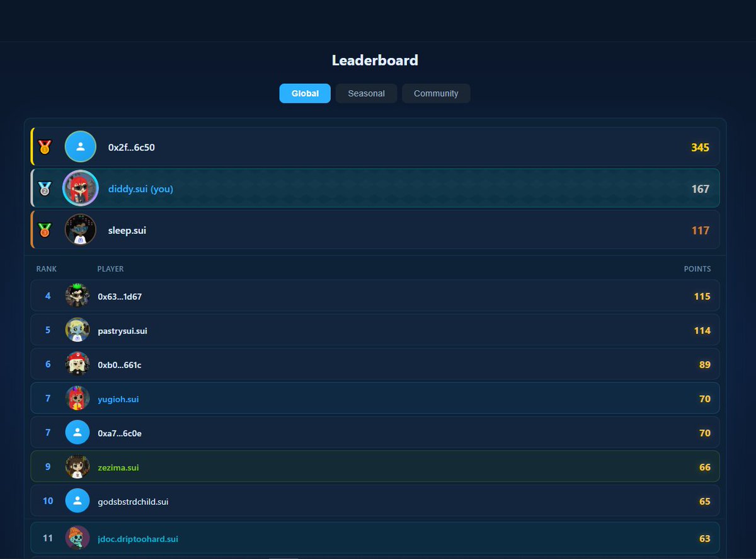Click 0xa7...6c0e's 70 points value

(704, 433)
